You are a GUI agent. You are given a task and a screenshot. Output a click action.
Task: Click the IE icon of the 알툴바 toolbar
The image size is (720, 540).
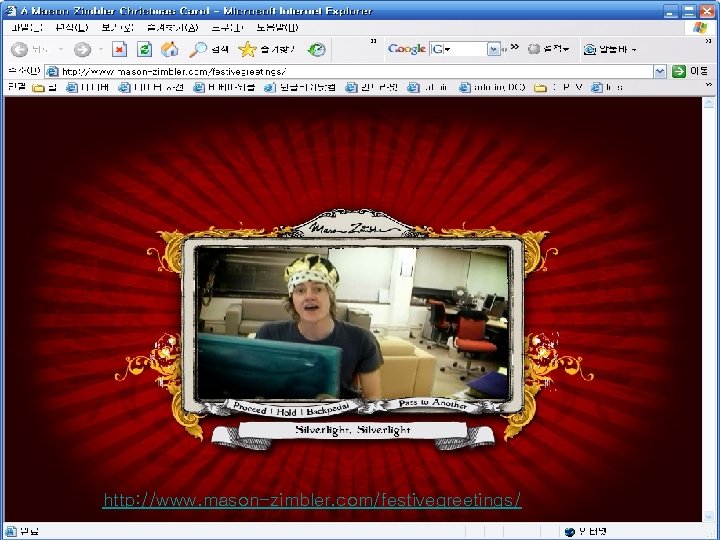(590, 49)
